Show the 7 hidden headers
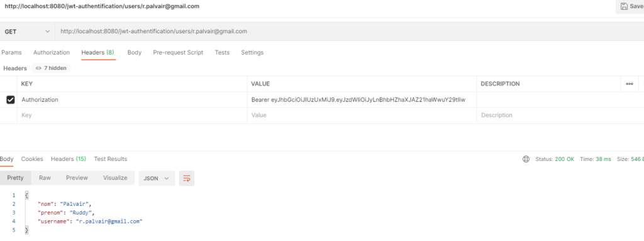Screen dimensions: 644x241 pos(51,68)
